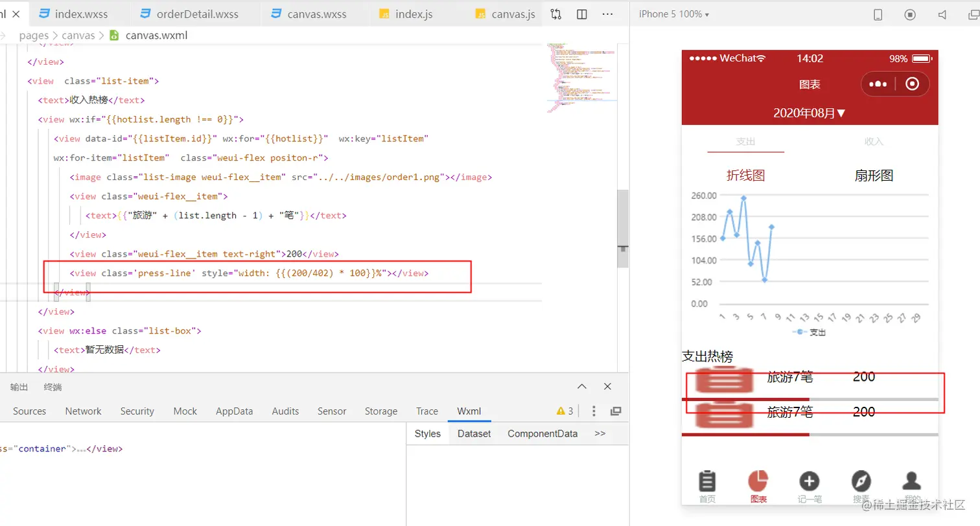The height and width of the screenshot is (526, 980).
Task: Open the Storage DevTools tab
Action: [x=381, y=411]
